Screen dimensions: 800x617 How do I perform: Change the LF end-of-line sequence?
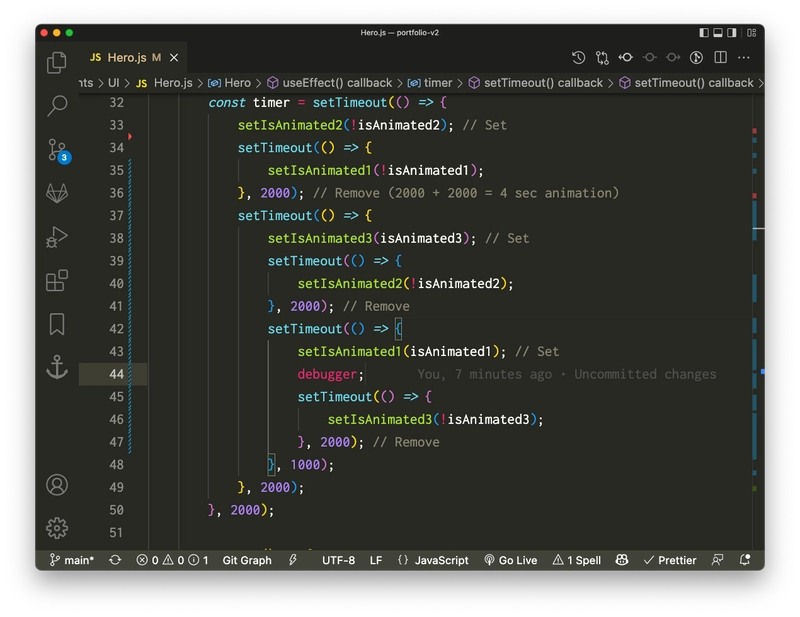pyautogui.click(x=376, y=560)
